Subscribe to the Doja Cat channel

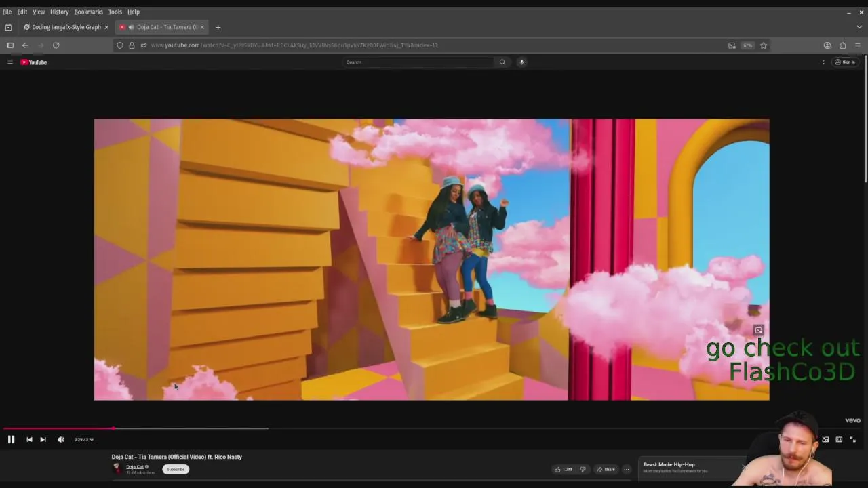[x=175, y=469]
